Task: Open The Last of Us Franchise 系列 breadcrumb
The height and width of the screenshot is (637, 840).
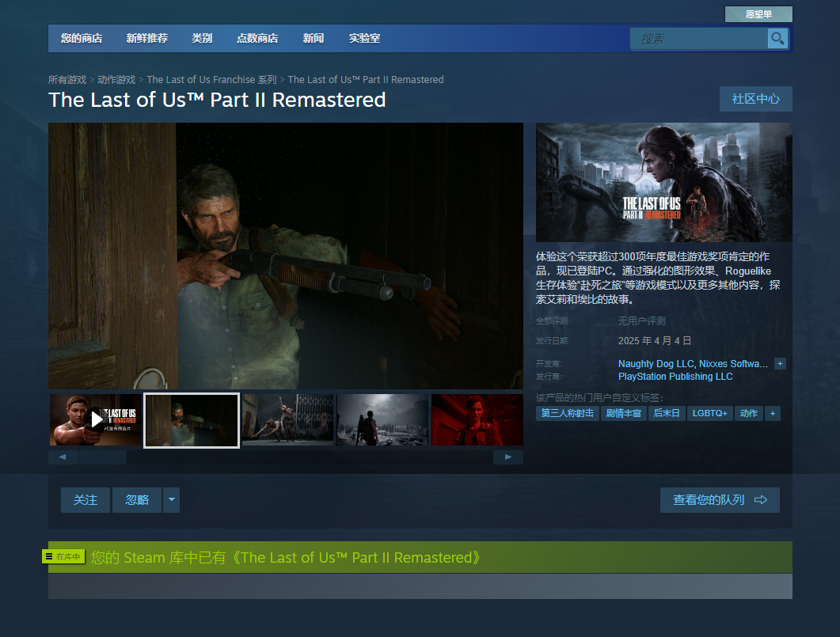Action: pyautogui.click(x=211, y=80)
